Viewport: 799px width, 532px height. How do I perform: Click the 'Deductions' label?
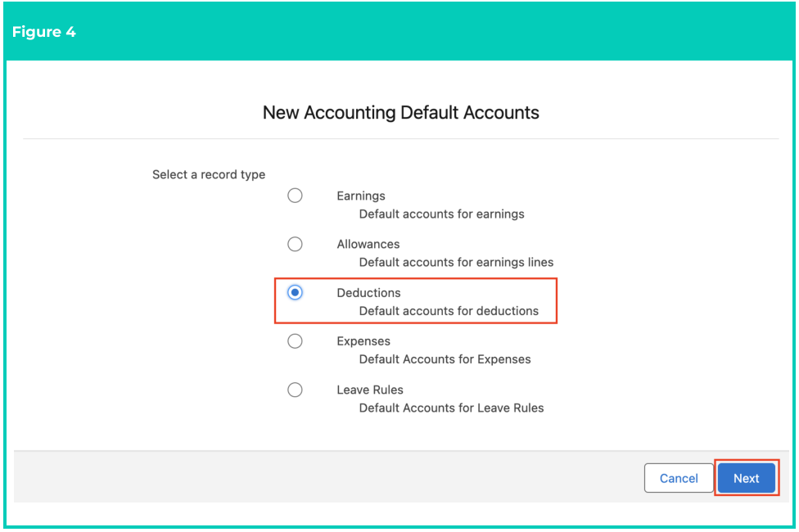[x=368, y=293]
